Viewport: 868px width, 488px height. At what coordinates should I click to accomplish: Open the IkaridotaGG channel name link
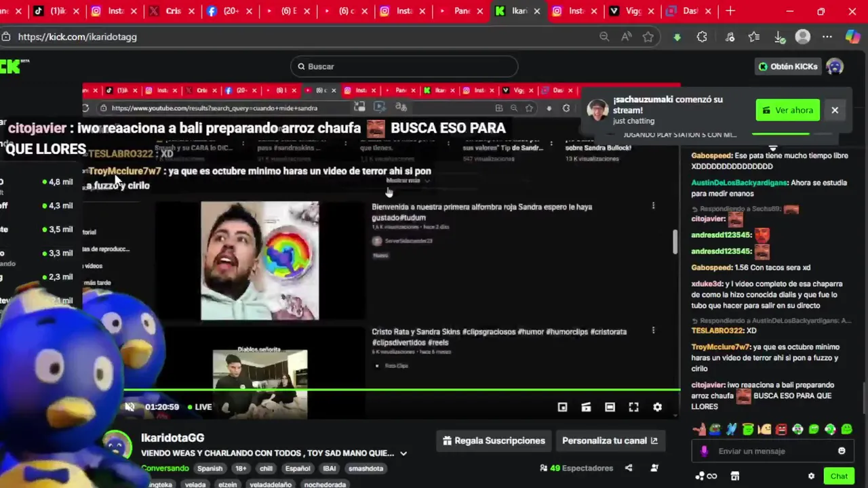tap(172, 438)
